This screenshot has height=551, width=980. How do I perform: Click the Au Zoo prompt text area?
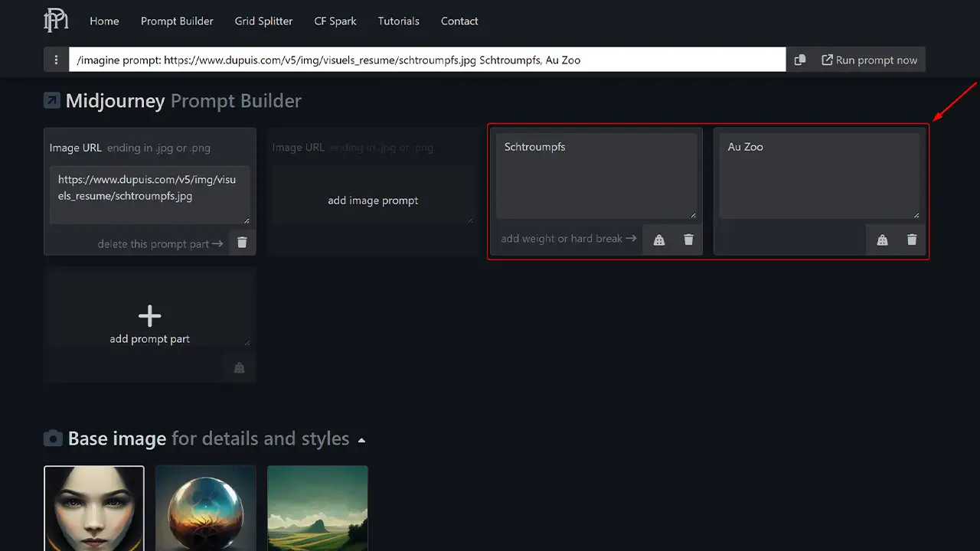click(x=819, y=176)
